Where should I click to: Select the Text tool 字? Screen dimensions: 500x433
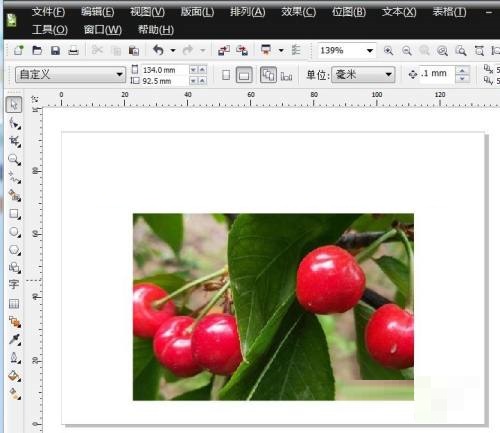tap(14, 284)
